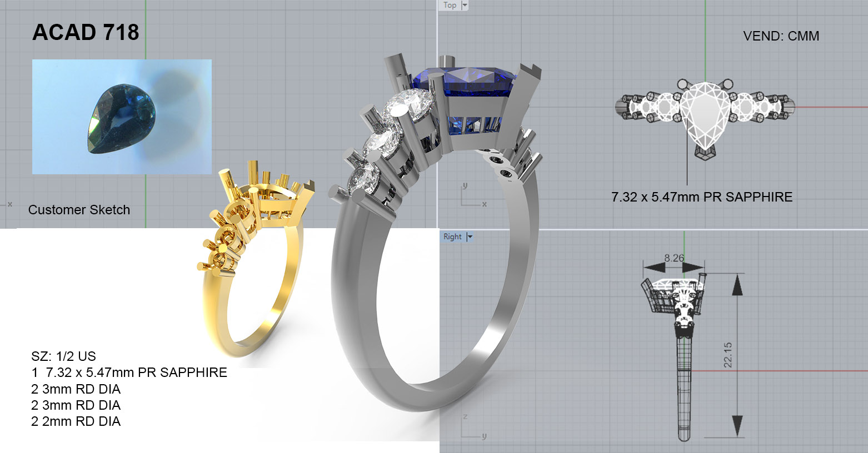868x453 pixels.
Task: Click the "8.26" width dimension
Action: tap(674, 258)
